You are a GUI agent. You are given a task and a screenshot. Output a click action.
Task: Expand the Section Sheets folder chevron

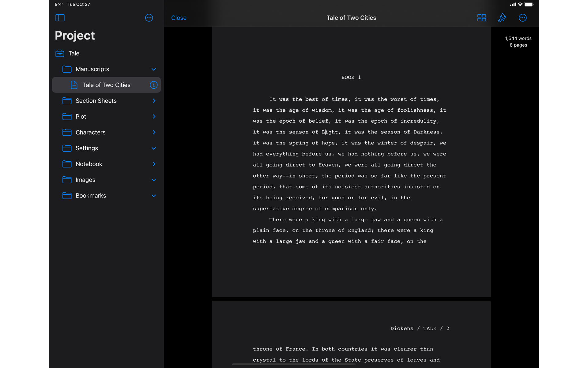pos(154,101)
